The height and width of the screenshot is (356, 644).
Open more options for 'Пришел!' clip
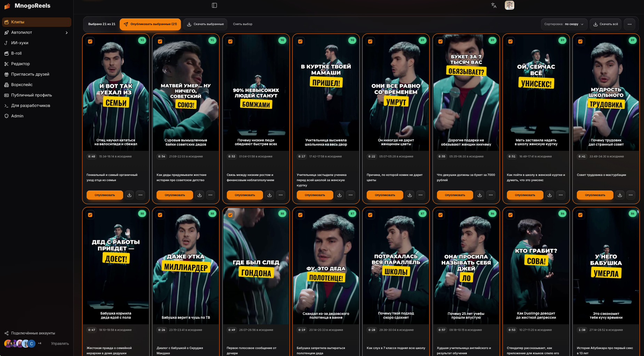pos(351,195)
